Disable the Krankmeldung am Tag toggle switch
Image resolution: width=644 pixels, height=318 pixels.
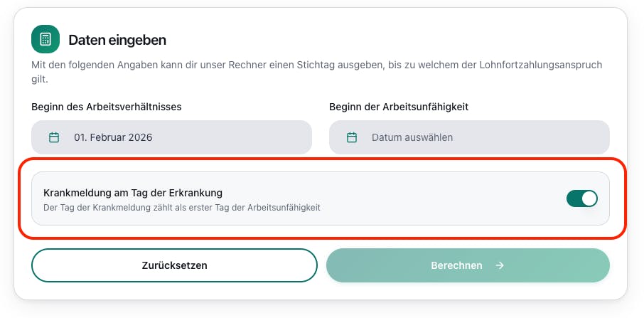(582, 198)
